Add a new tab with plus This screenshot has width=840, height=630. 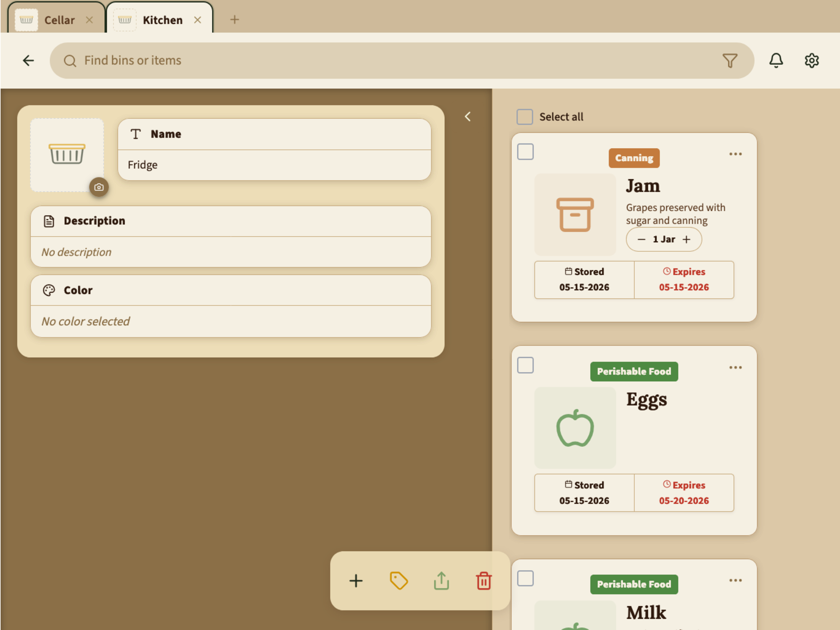tap(235, 19)
